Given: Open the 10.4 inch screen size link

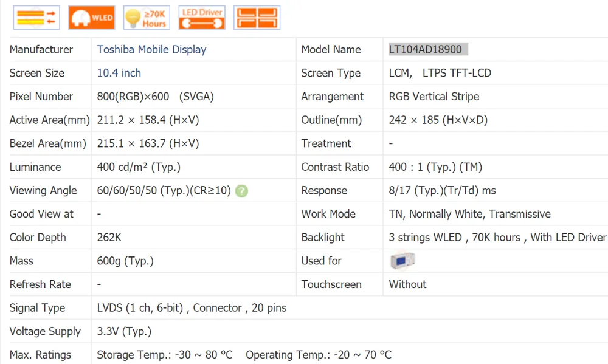Looking at the screenshot, I should [x=119, y=73].
